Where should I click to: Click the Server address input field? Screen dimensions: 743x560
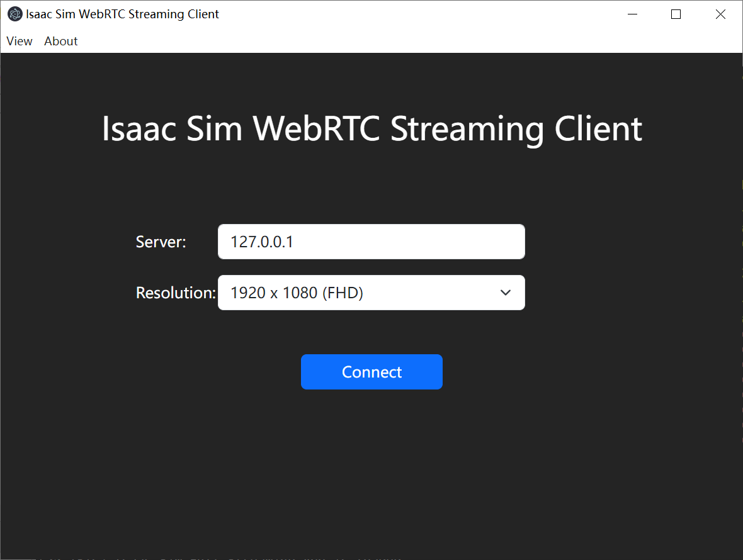point(371,242)
